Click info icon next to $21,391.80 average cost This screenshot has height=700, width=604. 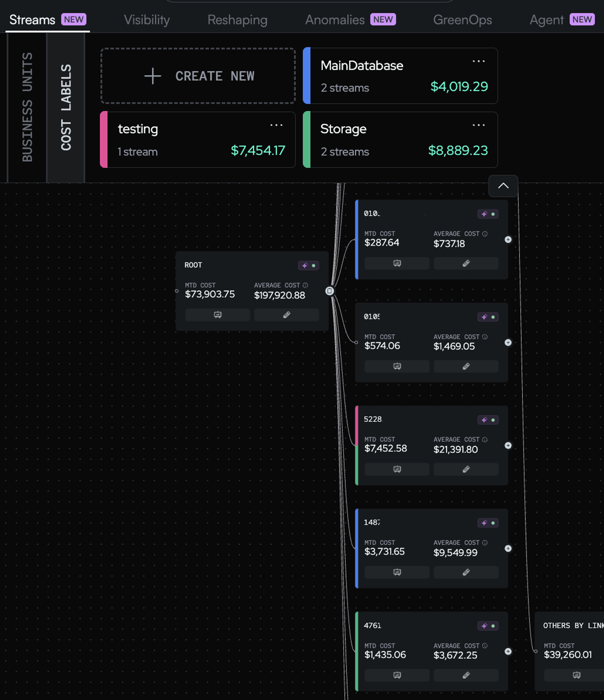(x=485, y=440)
